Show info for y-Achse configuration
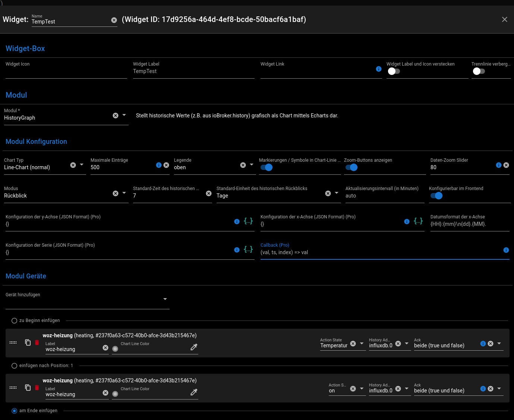 (x=237, y=222)
